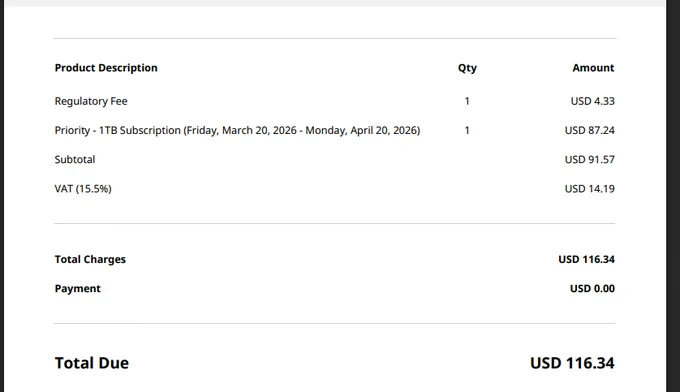The height and width of the screenshot is (392, 680).
Task: Click the quantity value for 1TB Subscription
Action: tap(467, 130)
